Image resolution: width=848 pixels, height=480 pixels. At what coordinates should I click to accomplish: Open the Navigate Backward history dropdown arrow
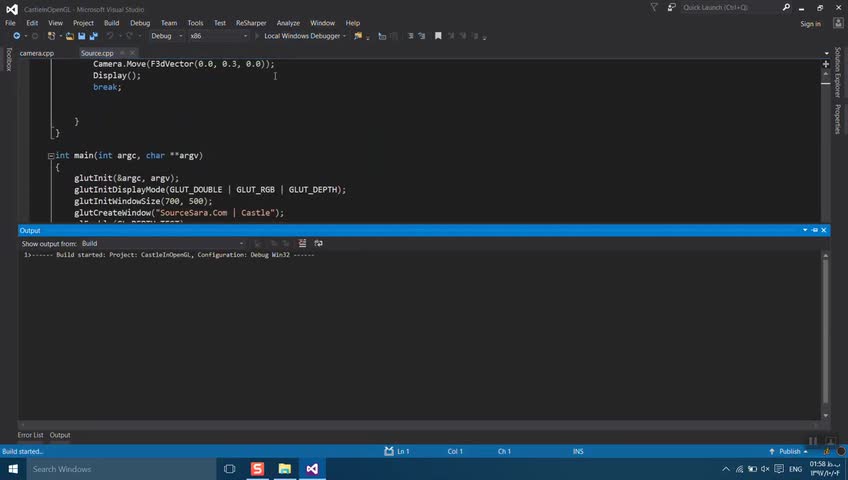[25, 36]
